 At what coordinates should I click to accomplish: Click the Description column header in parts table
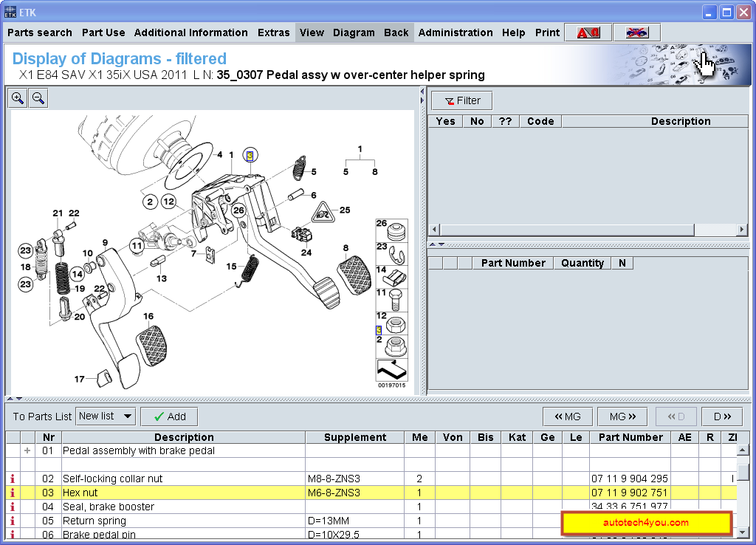click(x=184, y=437)
